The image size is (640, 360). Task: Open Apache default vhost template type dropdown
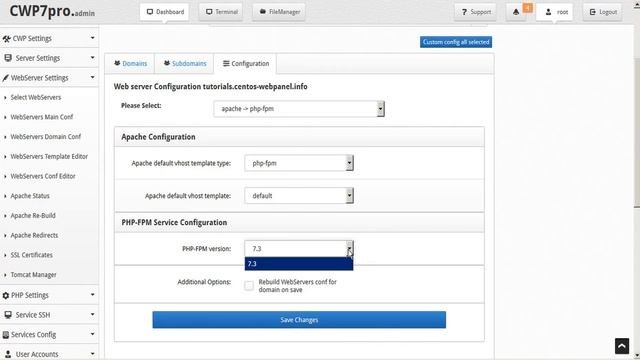click(x=299, y=163)
